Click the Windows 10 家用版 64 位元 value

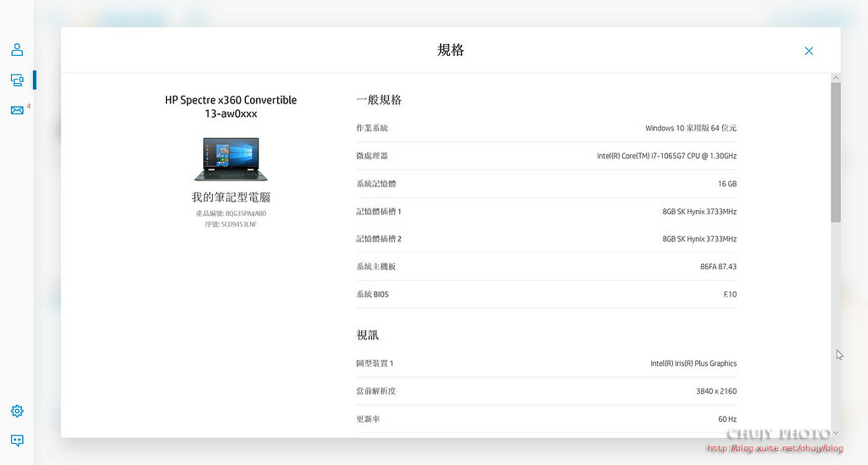tap(691, 128)
